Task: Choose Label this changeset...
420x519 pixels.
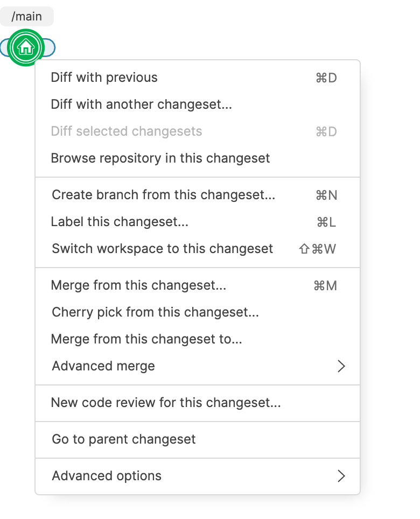Action: point(120,222)
